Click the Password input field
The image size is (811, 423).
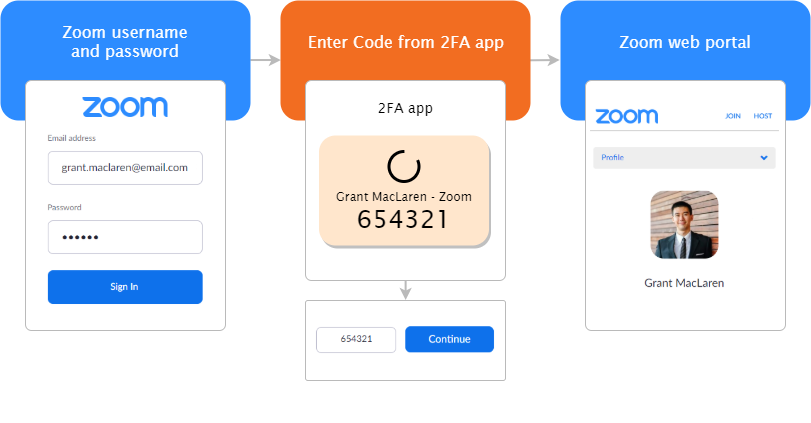(125, 237)
